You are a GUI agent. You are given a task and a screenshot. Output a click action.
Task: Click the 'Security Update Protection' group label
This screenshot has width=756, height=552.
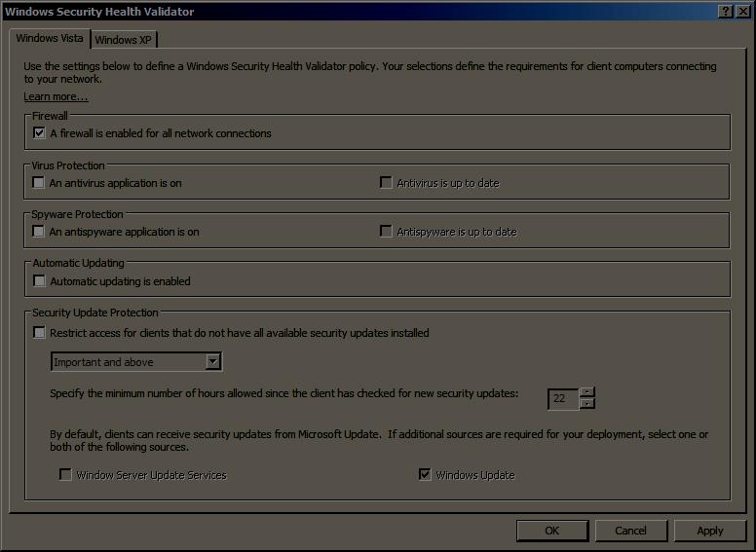tap(95, 313)
